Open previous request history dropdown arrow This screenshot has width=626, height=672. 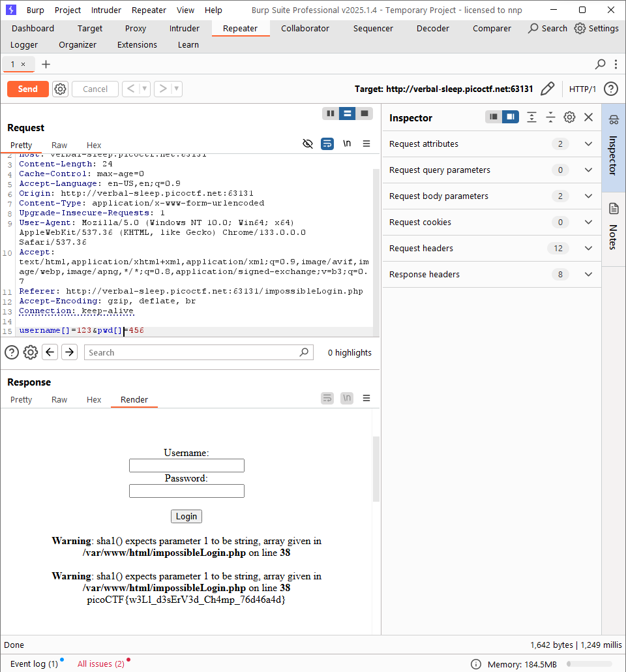(144, 89)
